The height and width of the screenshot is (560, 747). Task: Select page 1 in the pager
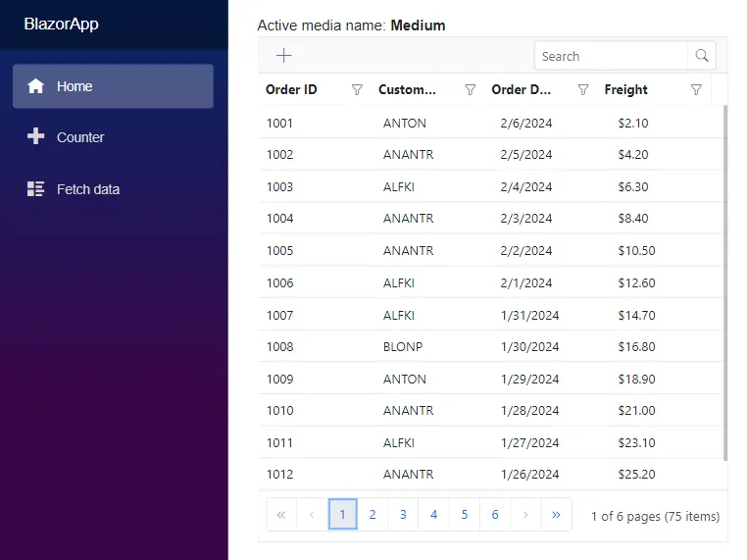[x=342, y=515]
